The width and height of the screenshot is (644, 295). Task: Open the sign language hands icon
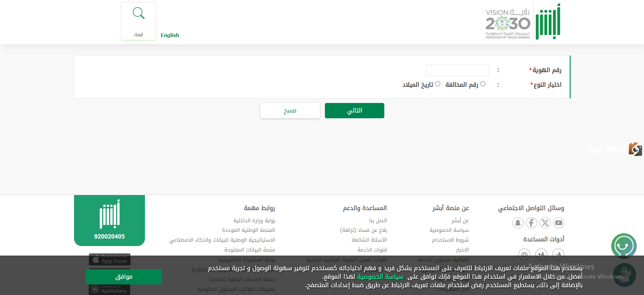pyautogui.click(x=625, y=275)
